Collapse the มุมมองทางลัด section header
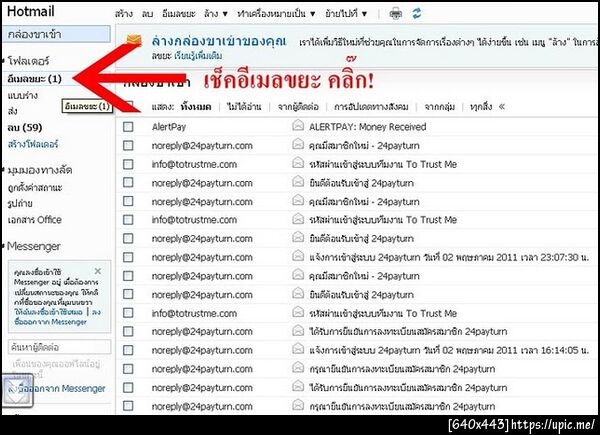This screenshot has width=600, height=435. (x=39, y=170)
